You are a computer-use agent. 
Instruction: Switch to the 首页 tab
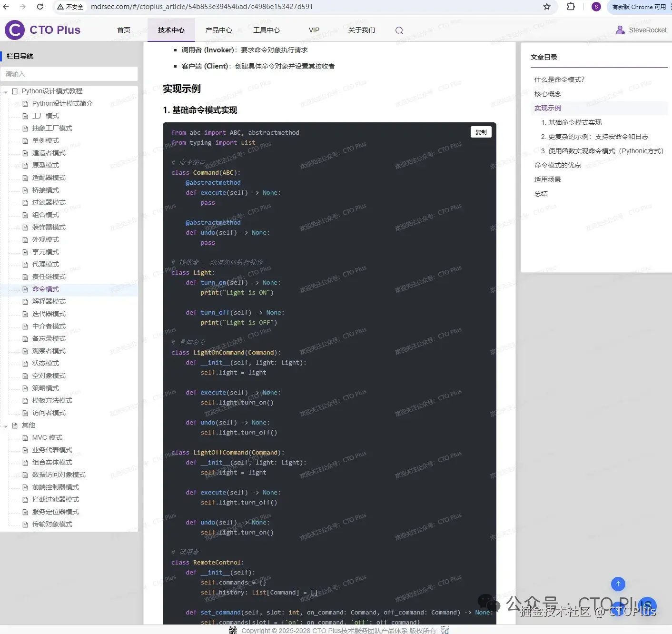pyautogui.click(x=123, y=30)
